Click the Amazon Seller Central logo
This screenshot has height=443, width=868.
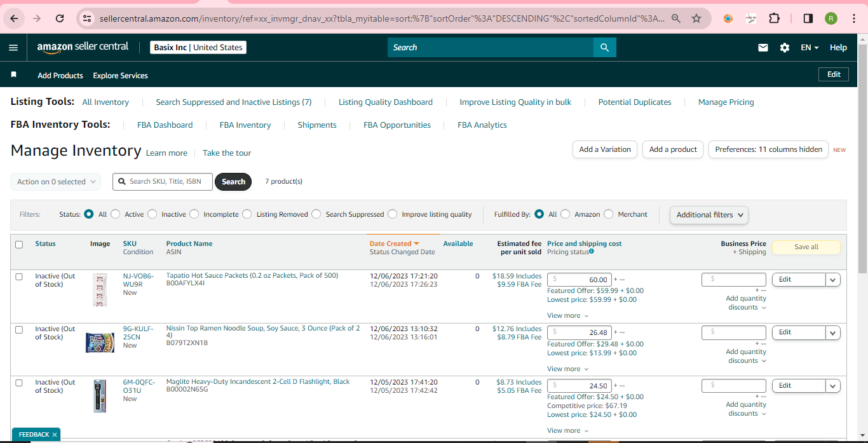click(x=83, y=48)
